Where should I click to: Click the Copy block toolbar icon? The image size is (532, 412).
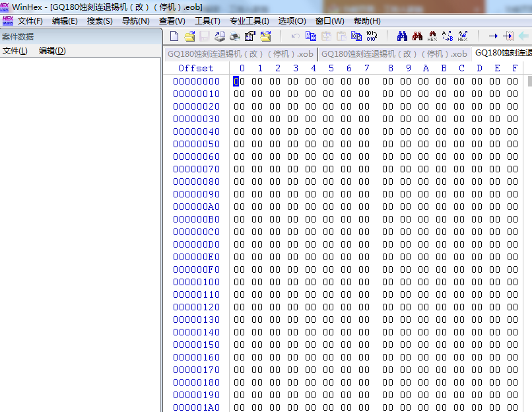pyautogui.click(x=311, y=36)
